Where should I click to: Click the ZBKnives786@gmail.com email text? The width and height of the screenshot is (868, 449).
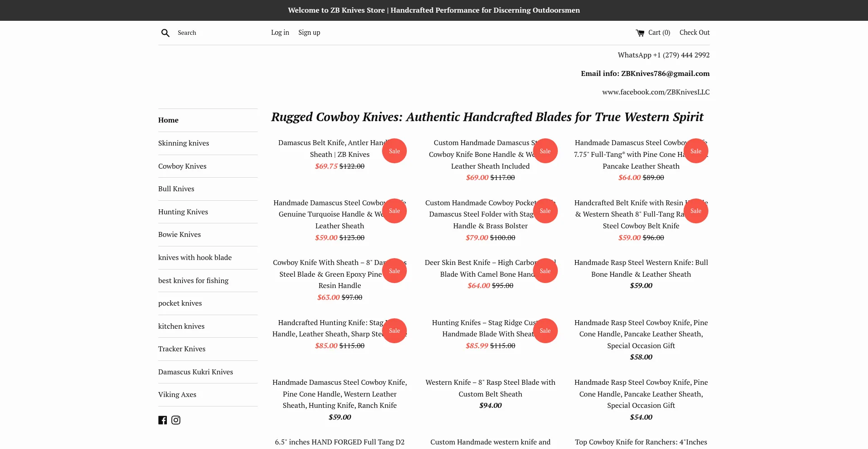point(665,74)
